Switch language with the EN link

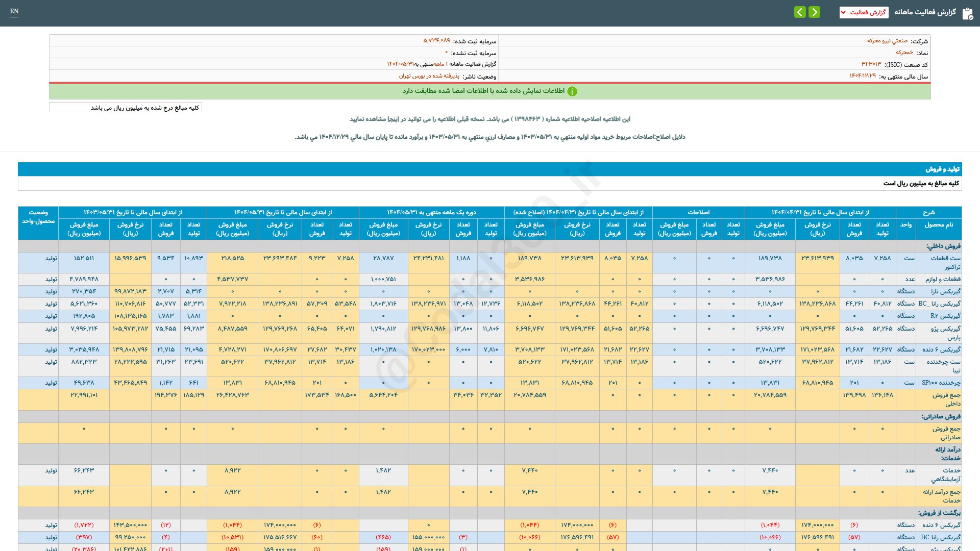(x=14, y=11)
